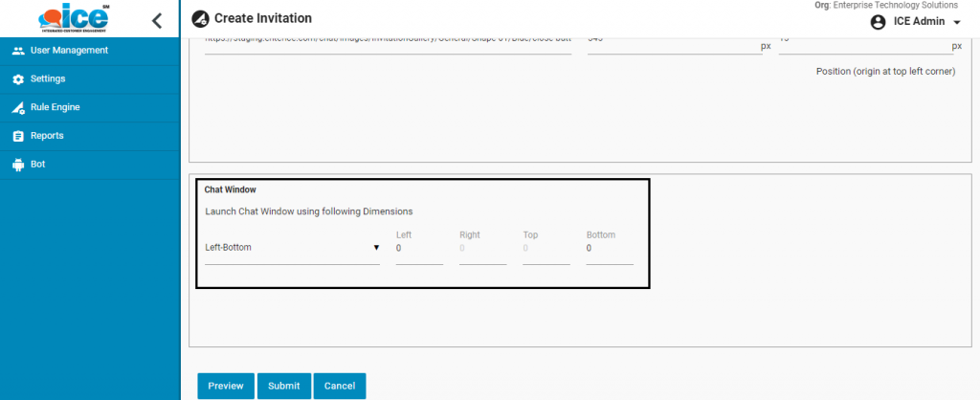Viewport: 980px width, 400px height.
Task: Click the Create Invitation header icon
Action: tap(200, 18)
